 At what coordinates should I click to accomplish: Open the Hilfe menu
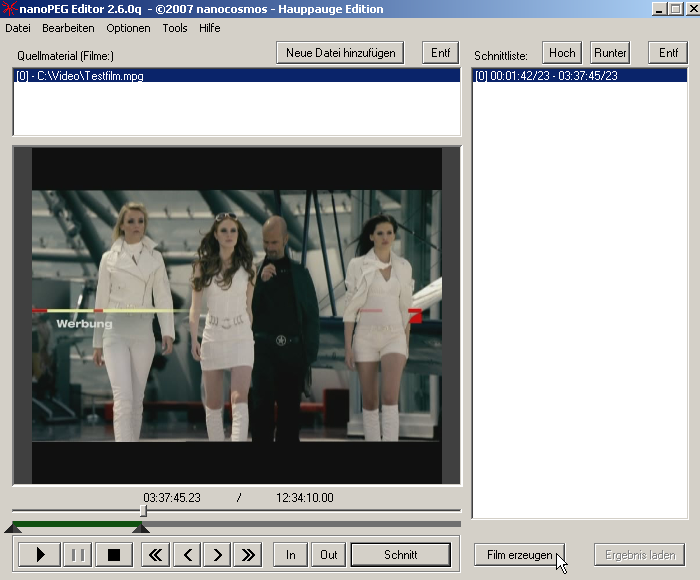[x=210, y=28]
